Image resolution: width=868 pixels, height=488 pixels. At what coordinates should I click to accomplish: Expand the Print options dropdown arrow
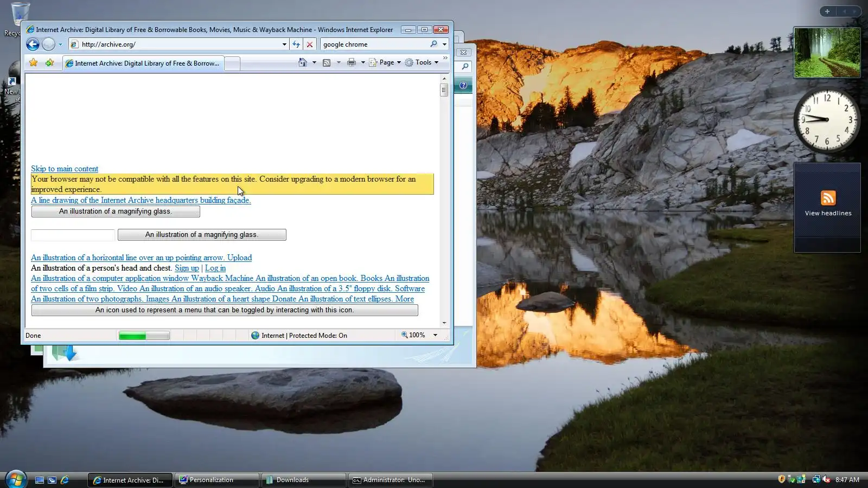363,62
